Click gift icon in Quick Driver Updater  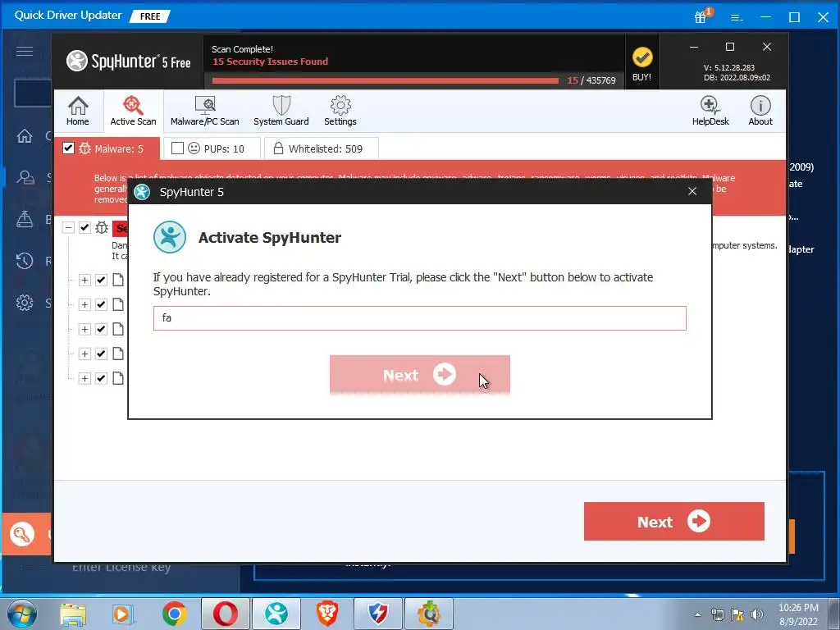(701, 16)
